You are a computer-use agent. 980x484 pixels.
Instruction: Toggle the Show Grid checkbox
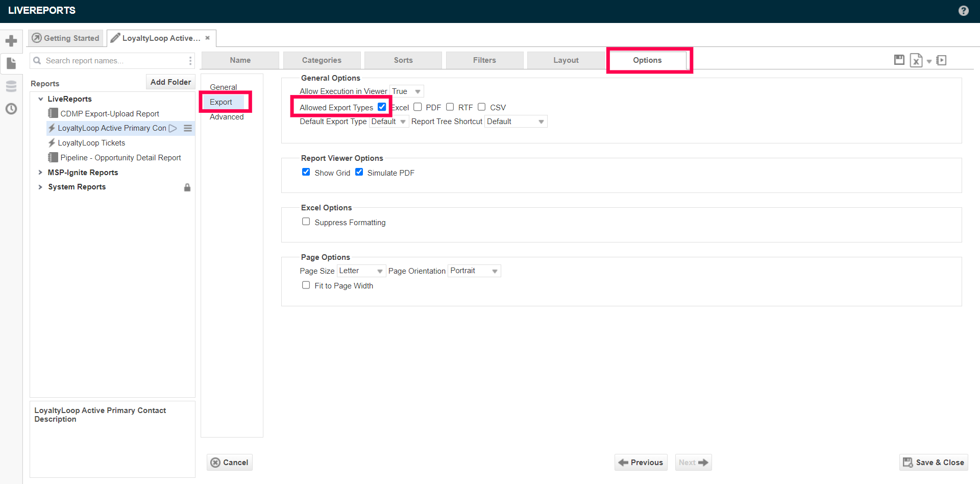306,172
